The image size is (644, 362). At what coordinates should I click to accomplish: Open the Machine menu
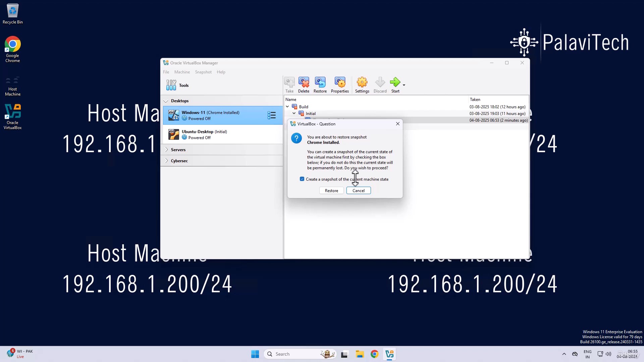(182, 72)
